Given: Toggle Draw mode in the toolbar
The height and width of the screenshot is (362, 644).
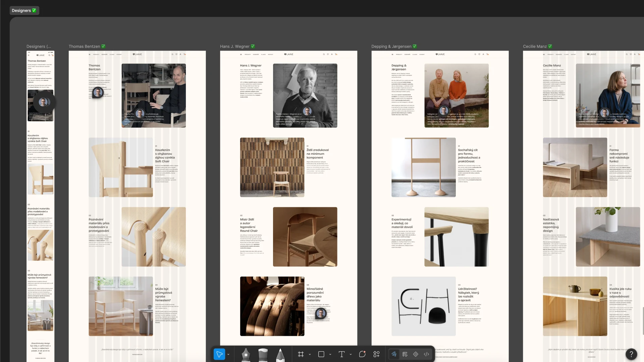Looking at the screenshot, I should tap(394, 354).
